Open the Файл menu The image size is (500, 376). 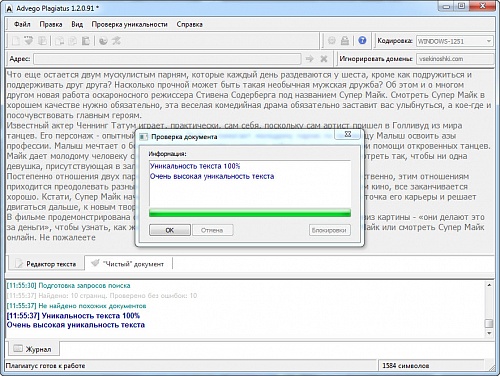[22, 24]
